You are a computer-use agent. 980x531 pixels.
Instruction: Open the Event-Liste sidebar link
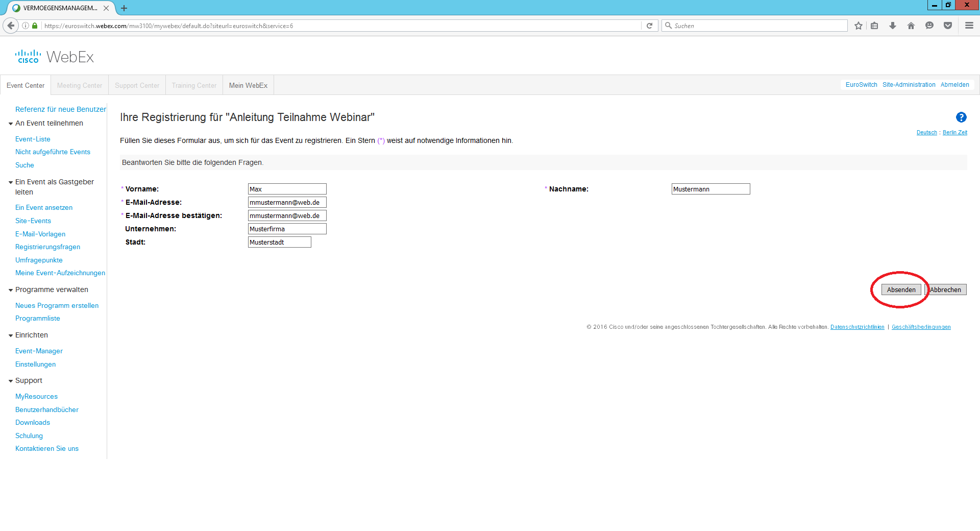[33, 139]
